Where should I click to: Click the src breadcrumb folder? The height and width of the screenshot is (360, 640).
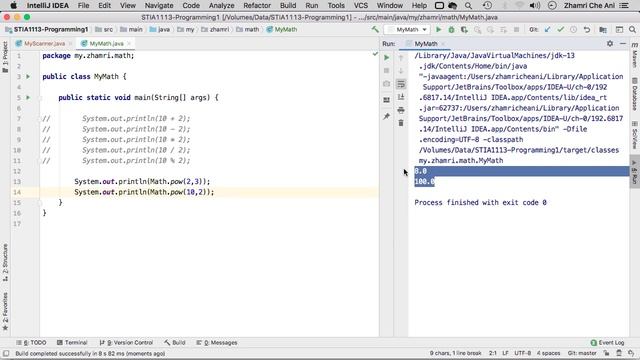[x=104, y=29]
